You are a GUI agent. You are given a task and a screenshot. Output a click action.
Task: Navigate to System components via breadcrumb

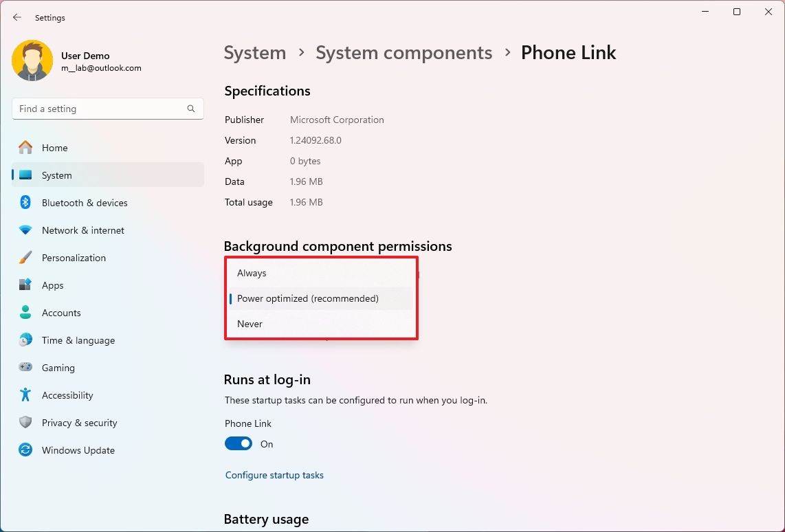coord(404,52)
